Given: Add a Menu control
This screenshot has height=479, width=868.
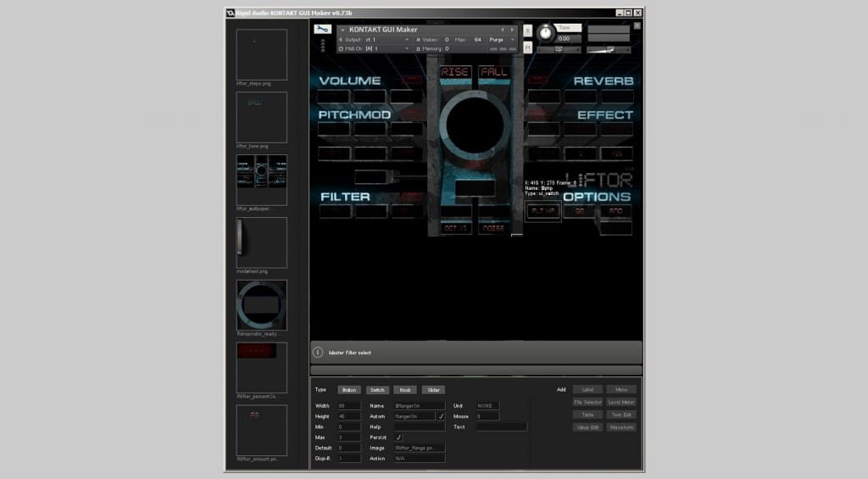Looking at the screenshot, I should 621,389.
